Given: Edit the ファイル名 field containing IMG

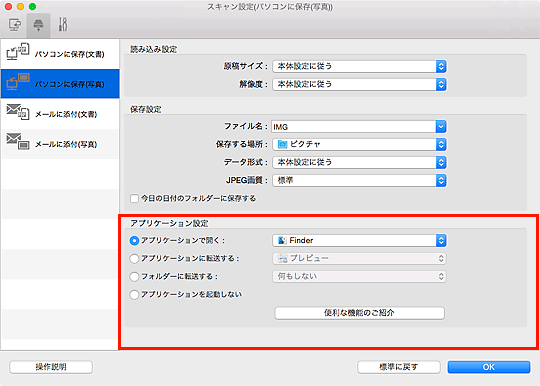Looking at the screenshot, I should (354, 127).
